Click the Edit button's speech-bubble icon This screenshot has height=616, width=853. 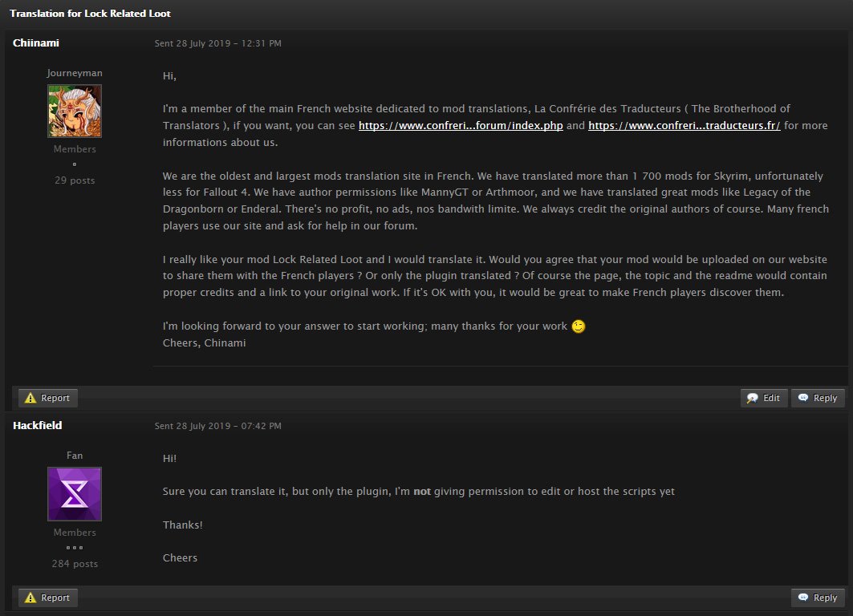click(x=753, y=398)
